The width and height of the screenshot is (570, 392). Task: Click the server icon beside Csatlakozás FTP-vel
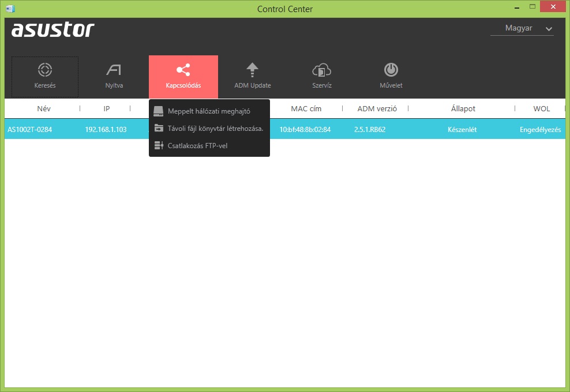click(159, 145)
